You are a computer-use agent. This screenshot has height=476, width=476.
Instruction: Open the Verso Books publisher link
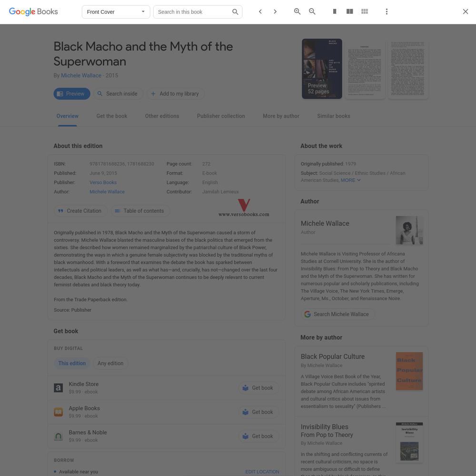coord(103,182)
